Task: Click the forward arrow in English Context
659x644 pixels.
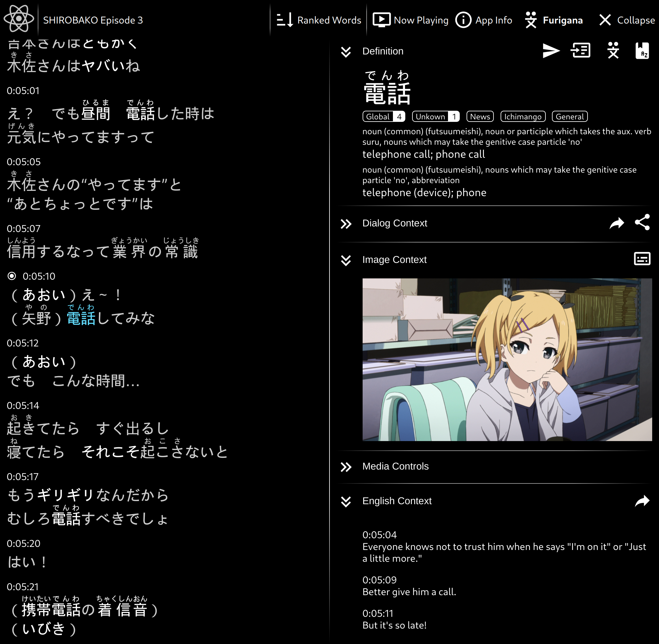Action: tap(642, 500)
